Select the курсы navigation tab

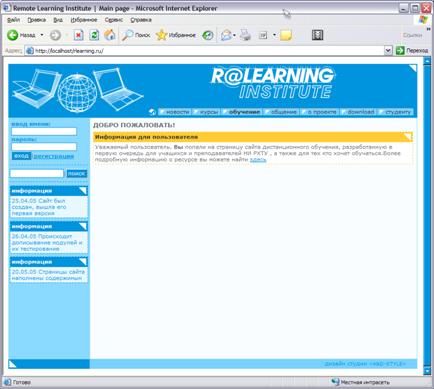[x=206, y=112]
